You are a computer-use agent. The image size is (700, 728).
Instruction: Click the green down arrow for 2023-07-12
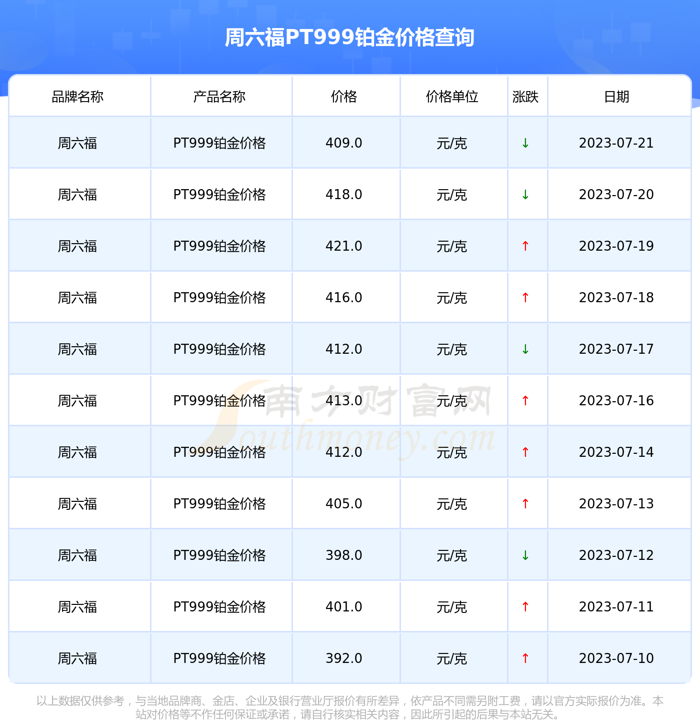pos(525,555)
